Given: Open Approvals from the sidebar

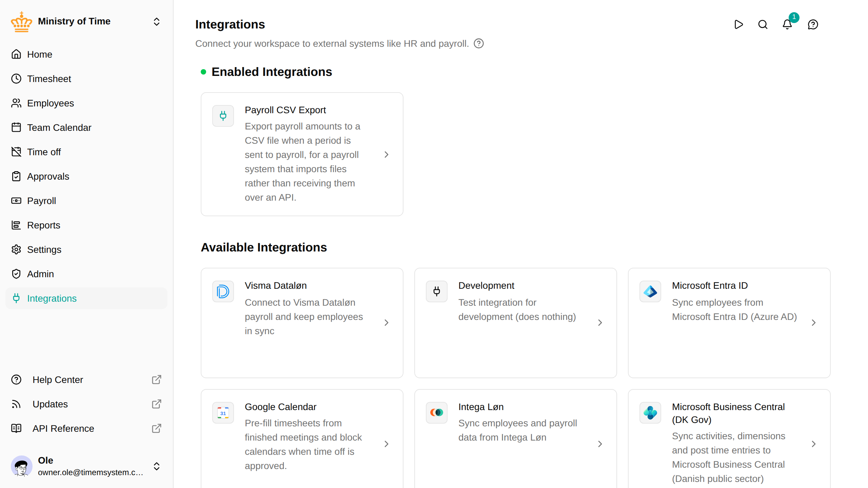Looking at the screenshot, I should [86, 176].
